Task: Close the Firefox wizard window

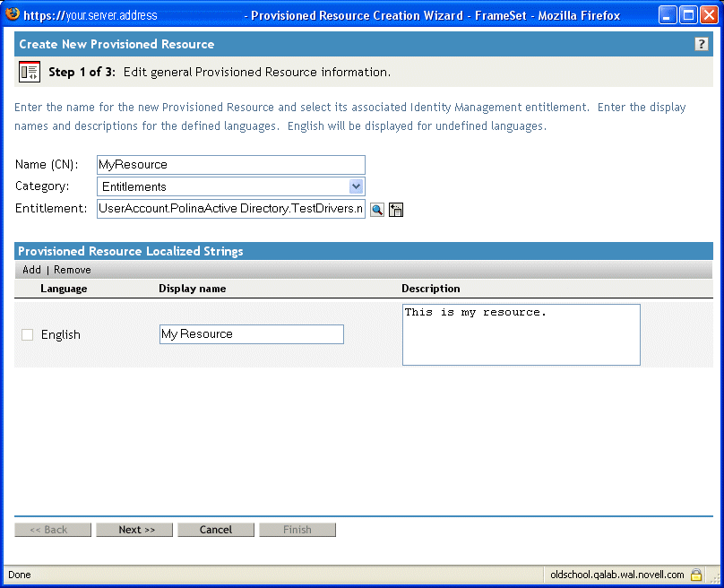Action: (x=709, y=15)
